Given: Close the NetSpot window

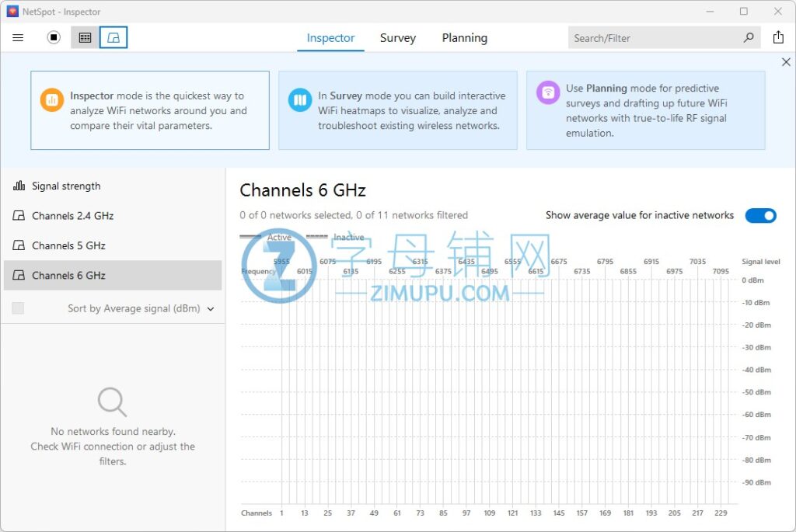Looking at the screenshot, I should pos(777,11).
